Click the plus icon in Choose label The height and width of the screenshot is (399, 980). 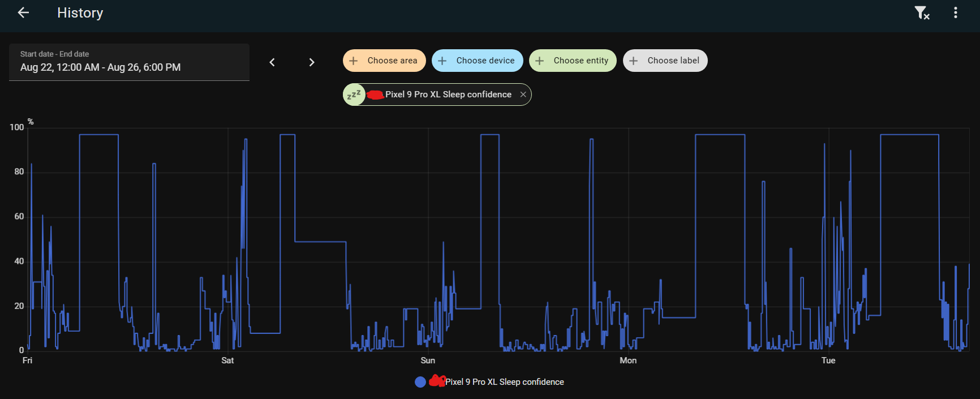pos(634,61)
